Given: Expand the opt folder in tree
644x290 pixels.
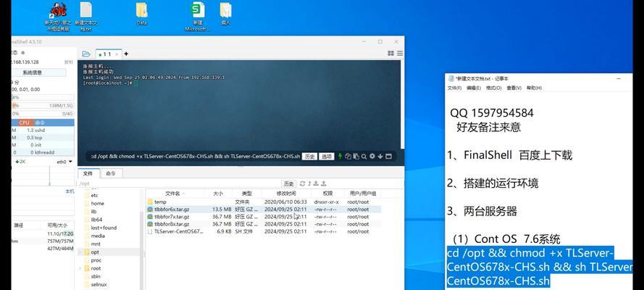Looking at the screenshot, I should tap(80, 252).
